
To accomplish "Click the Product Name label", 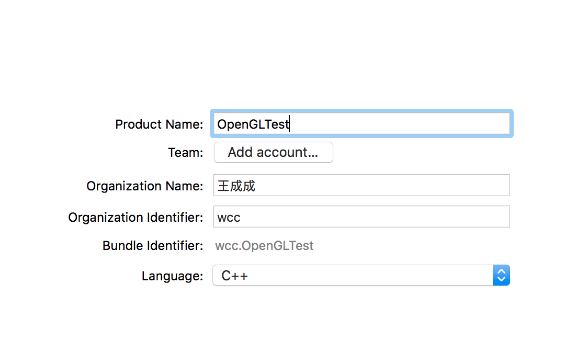I will [x=159, y=124].
